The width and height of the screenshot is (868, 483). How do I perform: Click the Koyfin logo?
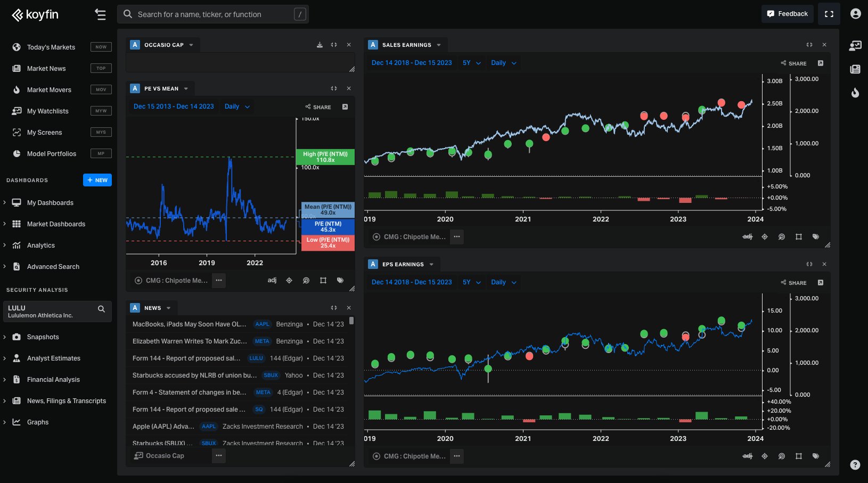click(35, 14)
